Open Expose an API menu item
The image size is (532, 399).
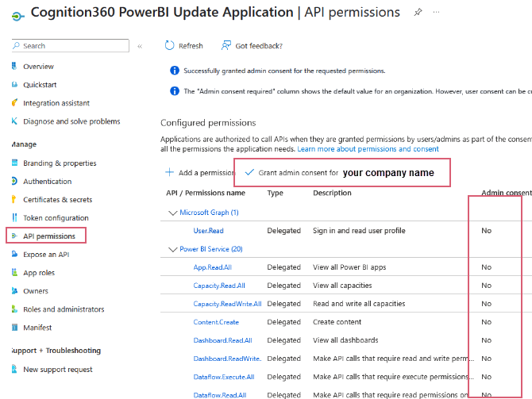[46, 255]
